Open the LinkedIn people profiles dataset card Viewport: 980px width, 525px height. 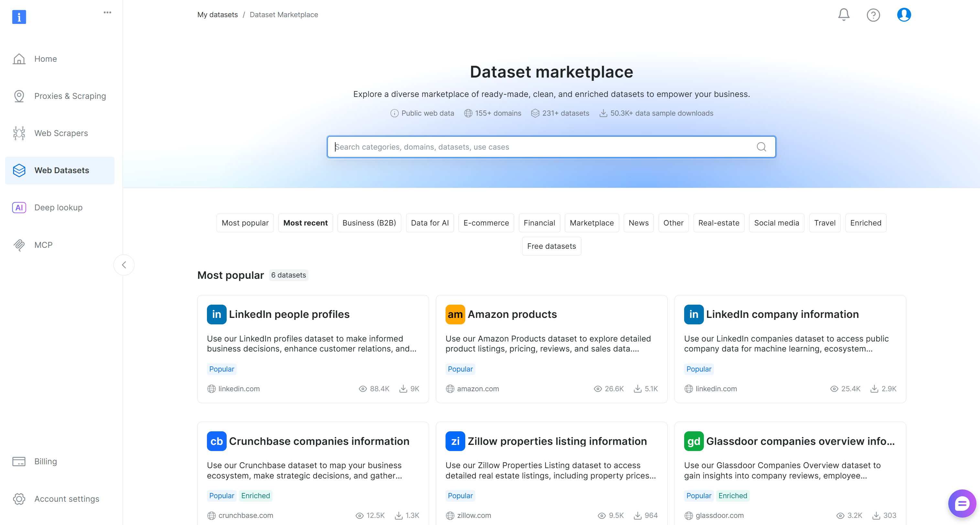313,349
